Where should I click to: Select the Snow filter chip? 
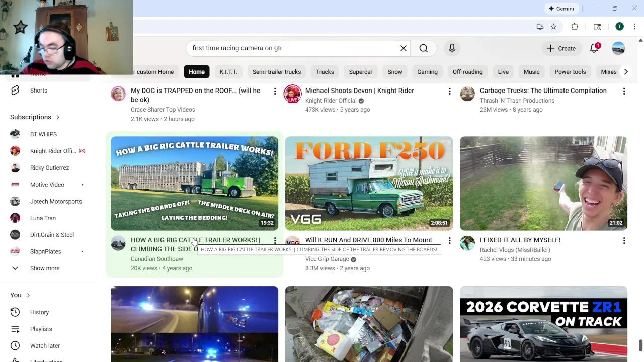pyautogui.click(x=395, y=72)
